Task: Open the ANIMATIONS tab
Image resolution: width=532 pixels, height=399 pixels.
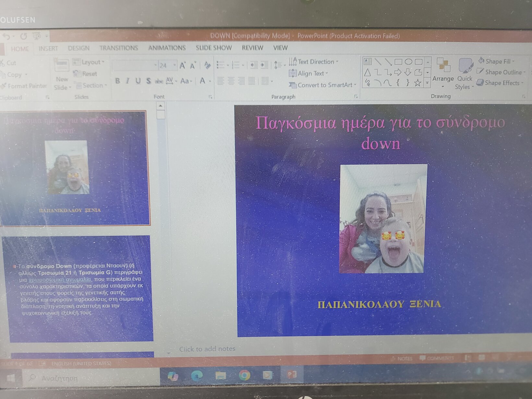Action: pyautogui.click(x=167, y=48)
